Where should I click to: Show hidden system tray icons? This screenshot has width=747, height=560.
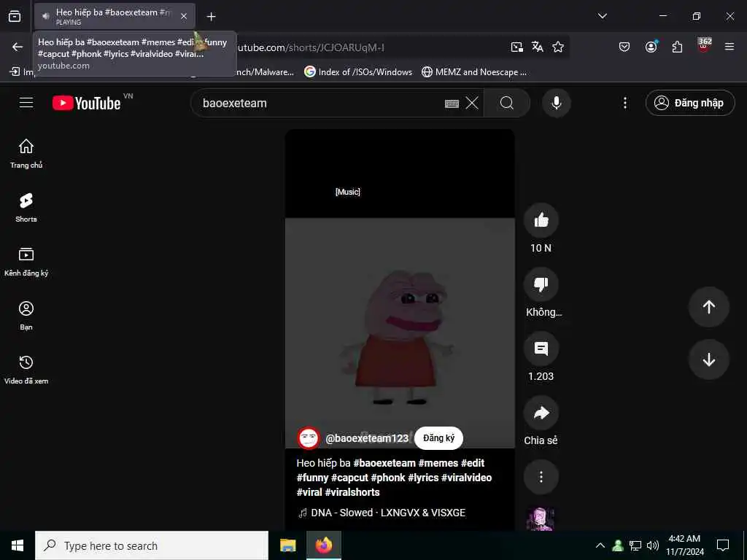[600, 545]
